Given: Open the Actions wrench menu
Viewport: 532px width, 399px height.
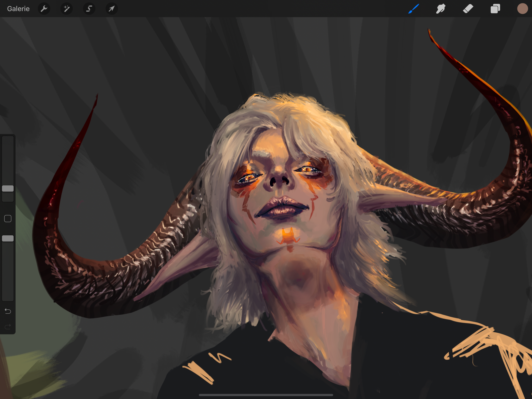Looking at the screenshot, I should (44, 9).
